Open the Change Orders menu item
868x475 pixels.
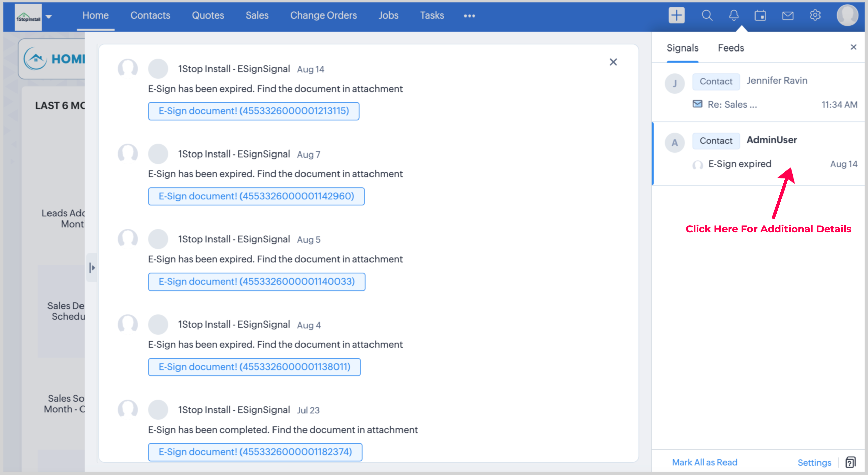(x=323, y=15)
